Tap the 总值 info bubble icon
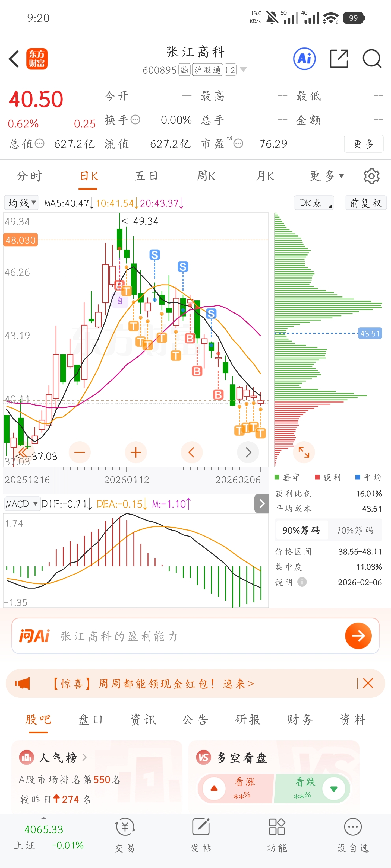The height and width of the screenshot is (868, 391). (x=39, y=143)
